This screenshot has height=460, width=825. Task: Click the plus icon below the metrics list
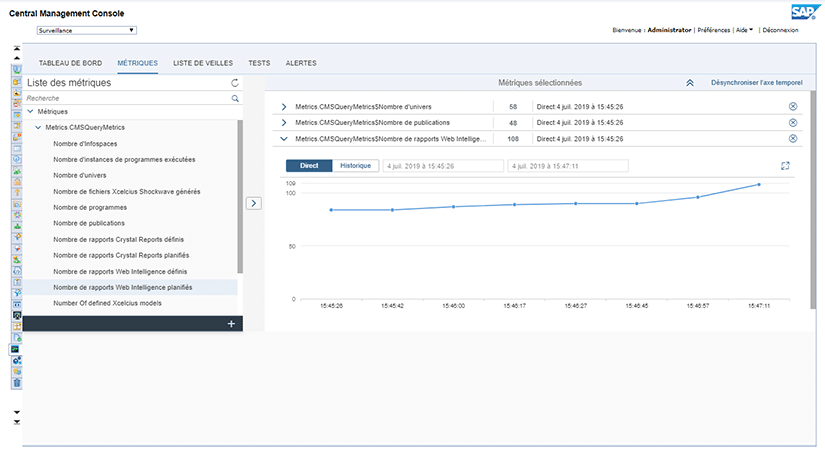point(231,324)
